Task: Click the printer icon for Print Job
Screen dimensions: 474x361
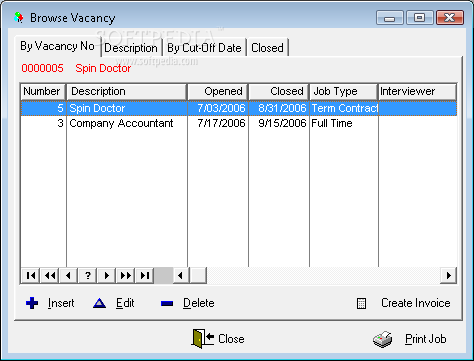Action: 382,340
